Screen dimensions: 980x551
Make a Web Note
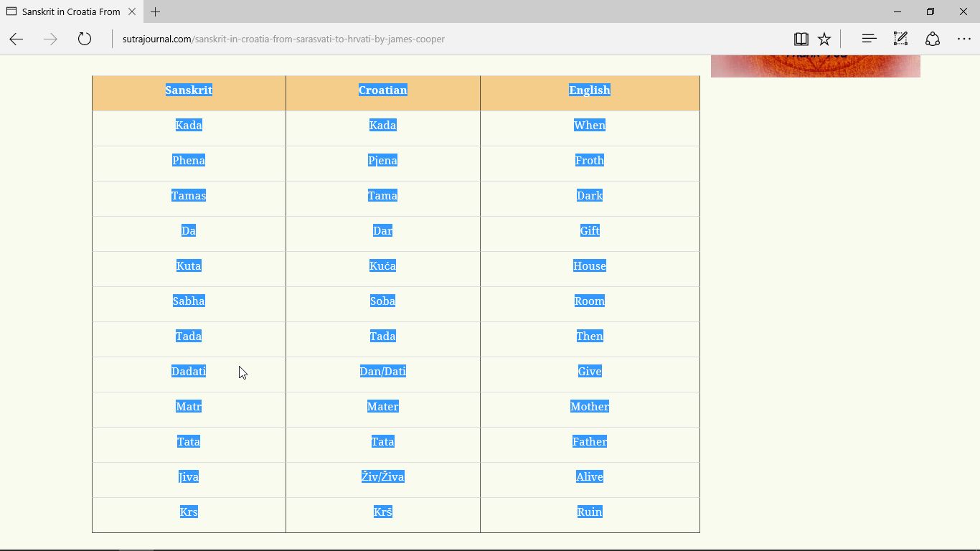pyautogui.click(x=900, y=39)
